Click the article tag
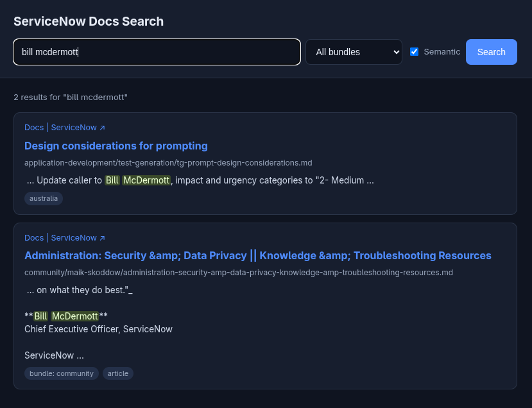The image size is (532, 408). tap(117, 373)
